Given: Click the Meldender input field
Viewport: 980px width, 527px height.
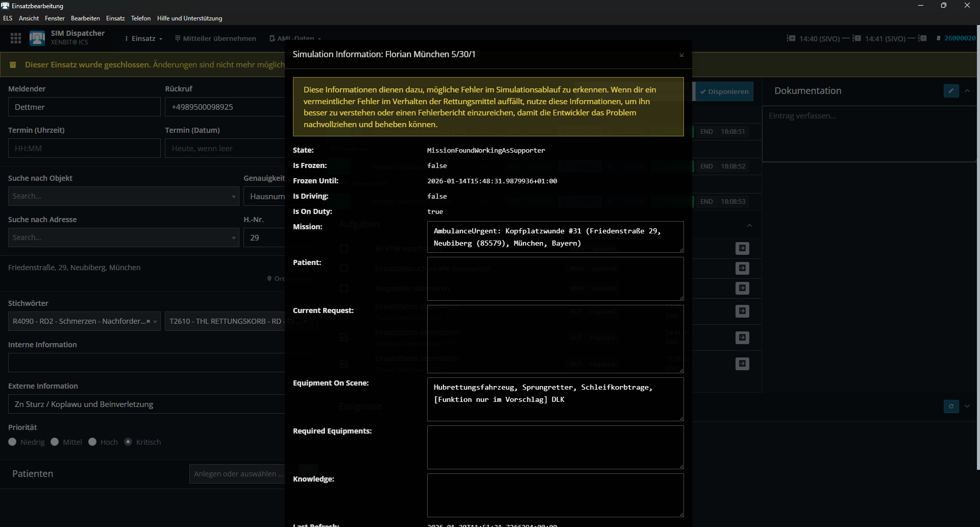Looking at the screenshot, I should (84, 107).
